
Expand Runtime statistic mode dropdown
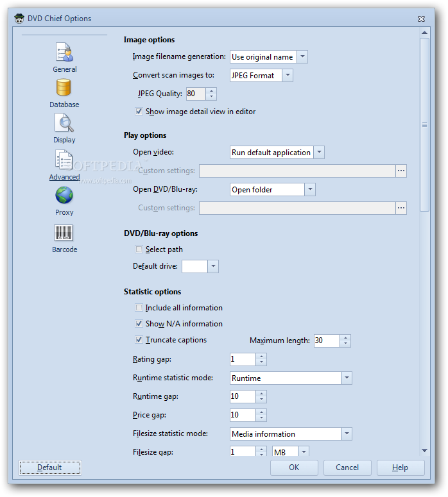click(x=347, y=378)
